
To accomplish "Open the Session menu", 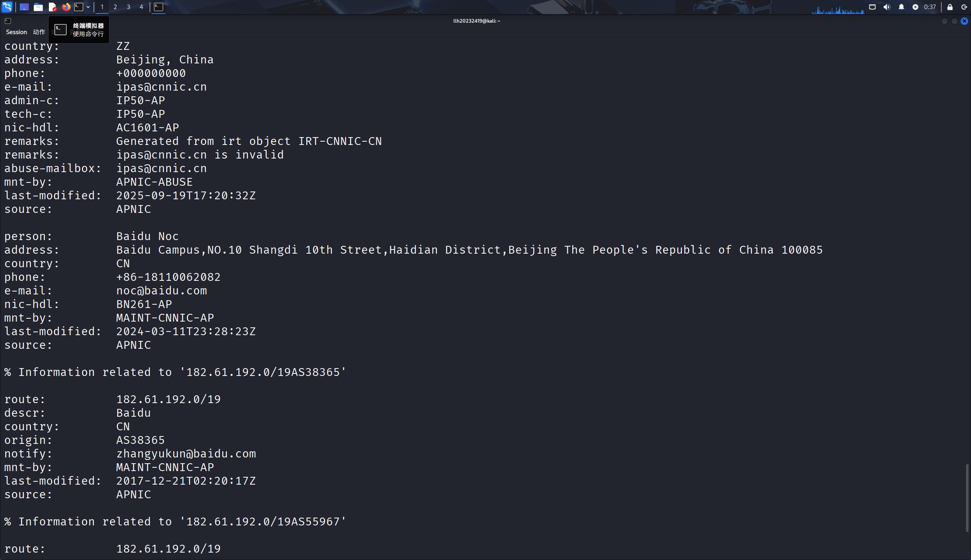I will coord(16,32).
